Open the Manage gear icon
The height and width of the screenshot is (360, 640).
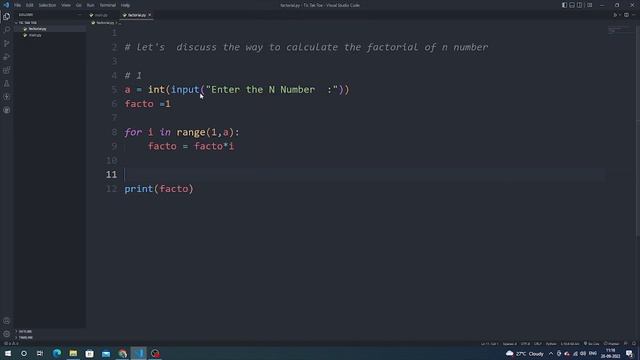(x=7, y=334)
